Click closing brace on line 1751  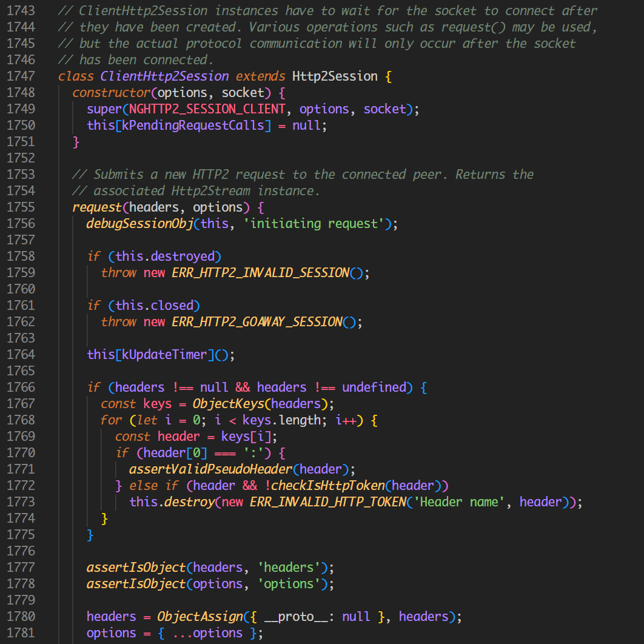pos(76,142)
